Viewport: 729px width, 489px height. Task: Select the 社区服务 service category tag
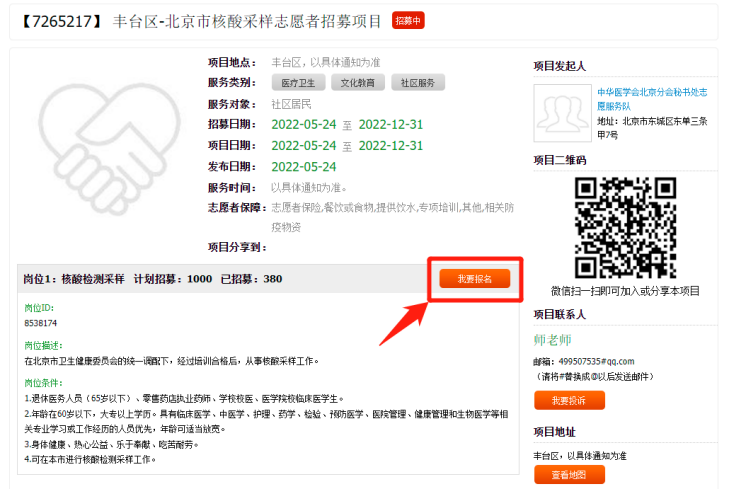[x=418, y=83]
